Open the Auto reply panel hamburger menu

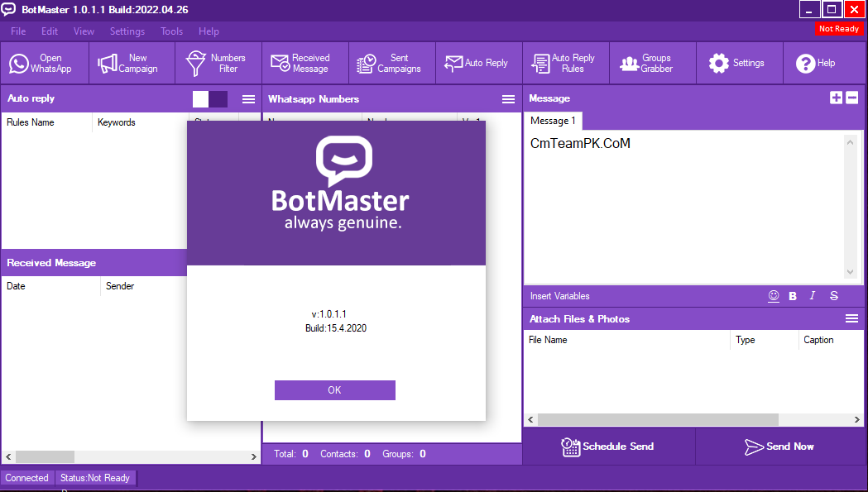click(x=248, y=99)
